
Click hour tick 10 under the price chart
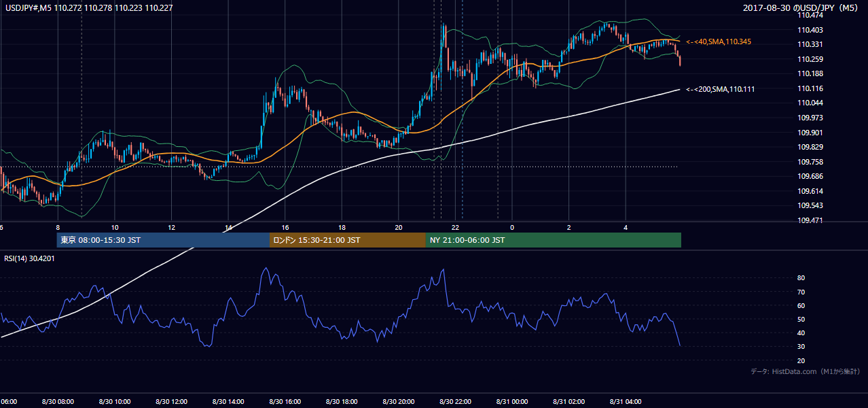(115, 227)
